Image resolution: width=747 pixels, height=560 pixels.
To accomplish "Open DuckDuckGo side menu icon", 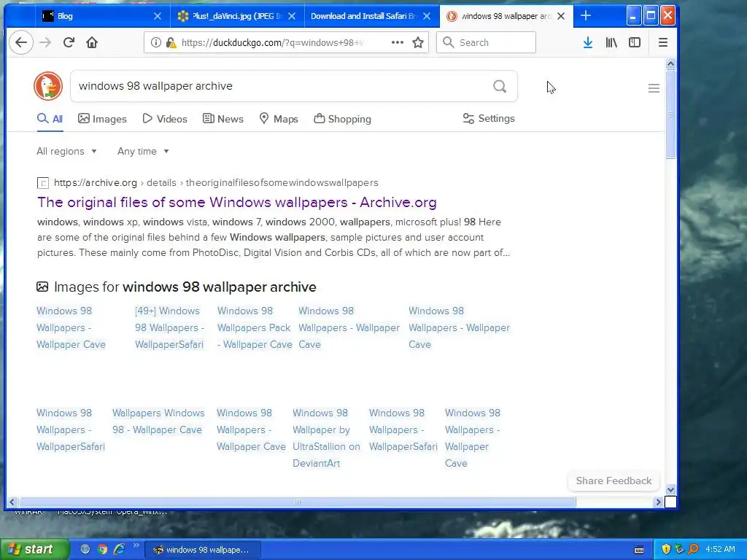I will coord(654,88).
